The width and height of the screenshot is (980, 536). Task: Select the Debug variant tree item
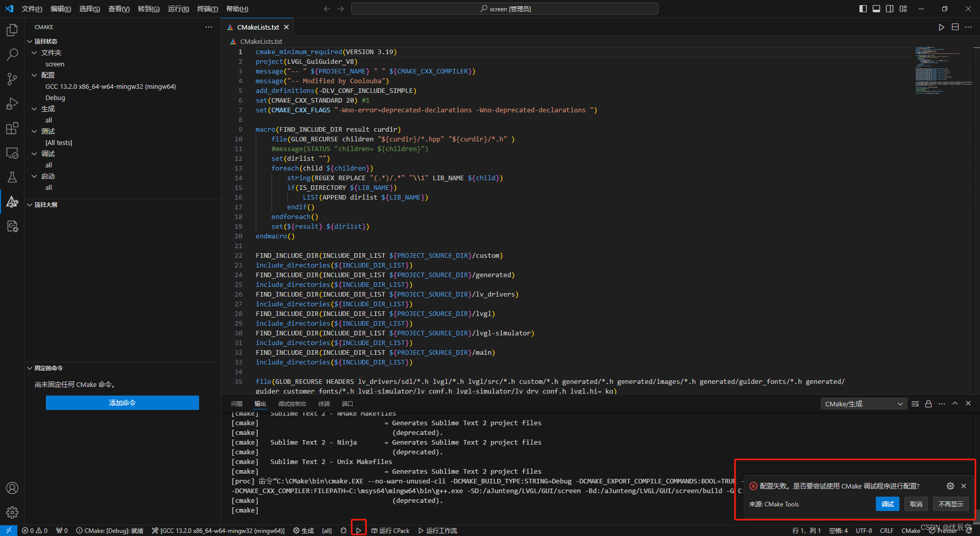pyautogui.click(x=55, y=98)
